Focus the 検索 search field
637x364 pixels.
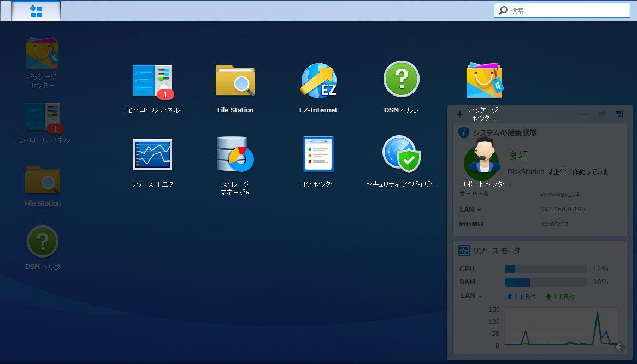(562, 10)
